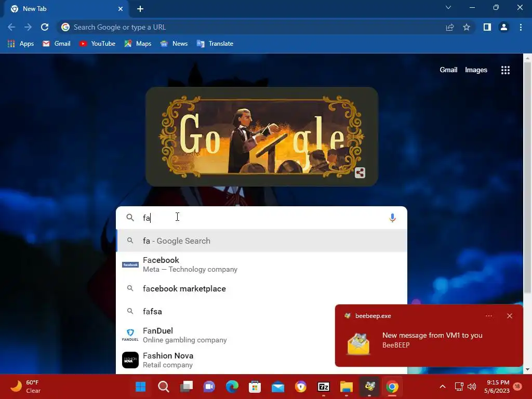Open the YouTube bookmark
The height and width of the screenshot is (399, 532).
[97, 44]
